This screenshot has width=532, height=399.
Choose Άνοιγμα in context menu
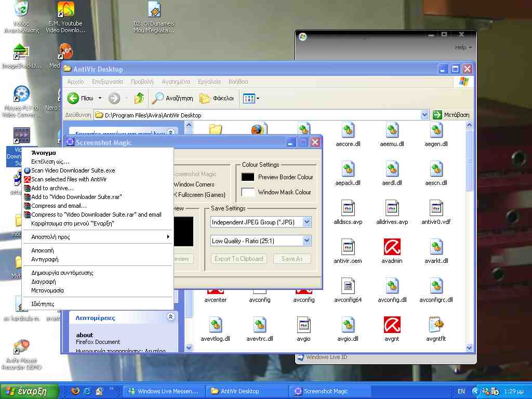pyautogui.click(x=97, y=153)
